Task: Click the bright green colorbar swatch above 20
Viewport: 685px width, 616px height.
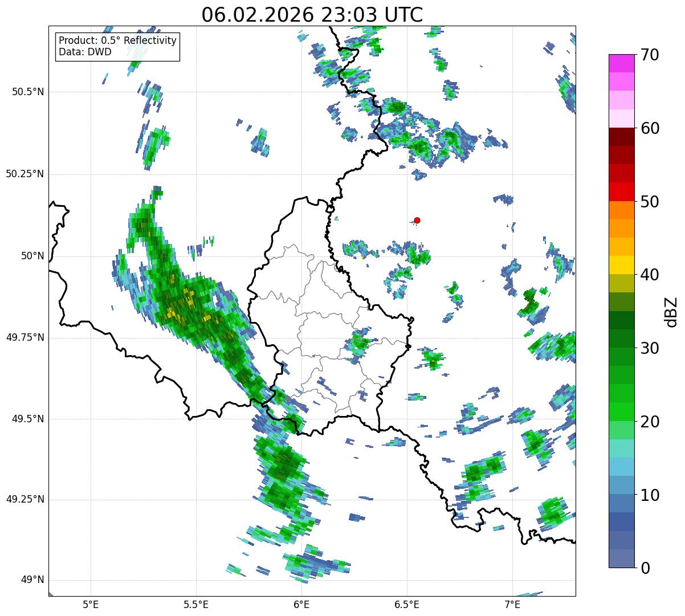Action: click(x=621, y=412)
